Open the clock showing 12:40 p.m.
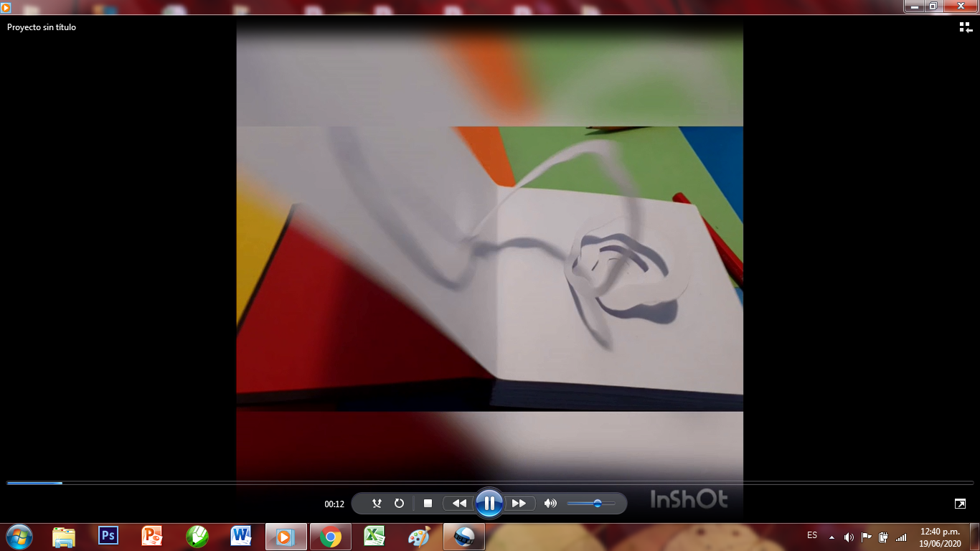Viewport: 980px width, 551px height. (940, 537)
